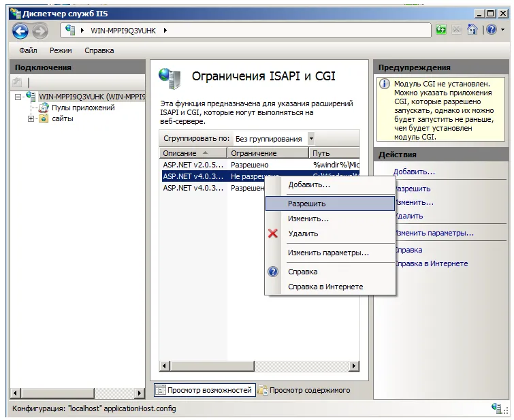Choose Изменить параметры... in the context menu
This screenshot has width=514, height=420.
click(330, 253)
